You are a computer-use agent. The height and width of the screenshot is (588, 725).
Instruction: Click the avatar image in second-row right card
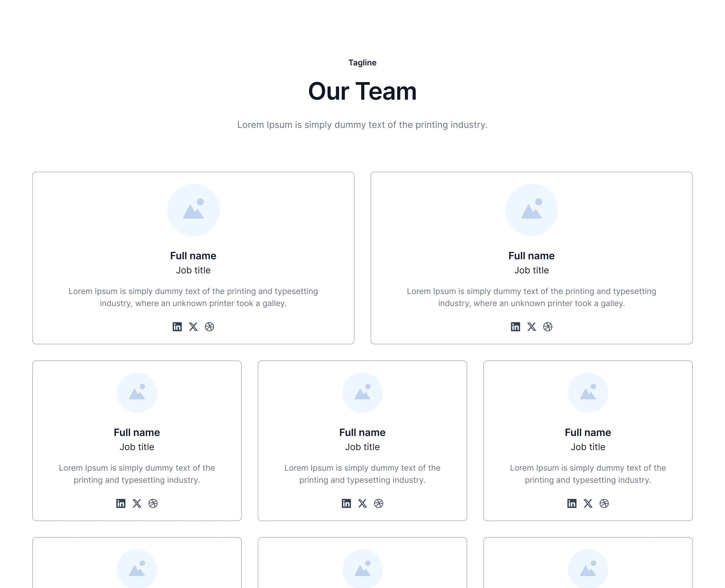tap(588, 393)
